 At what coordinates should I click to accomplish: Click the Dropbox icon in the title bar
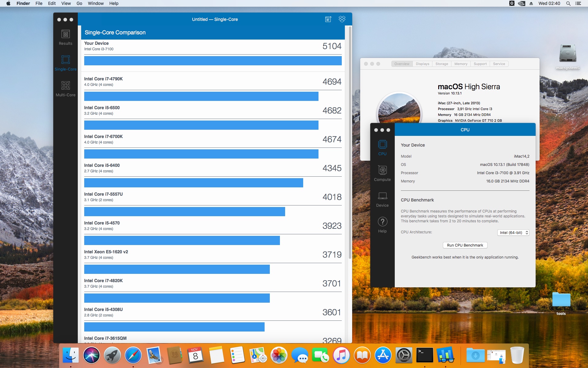tap(342, 19)
